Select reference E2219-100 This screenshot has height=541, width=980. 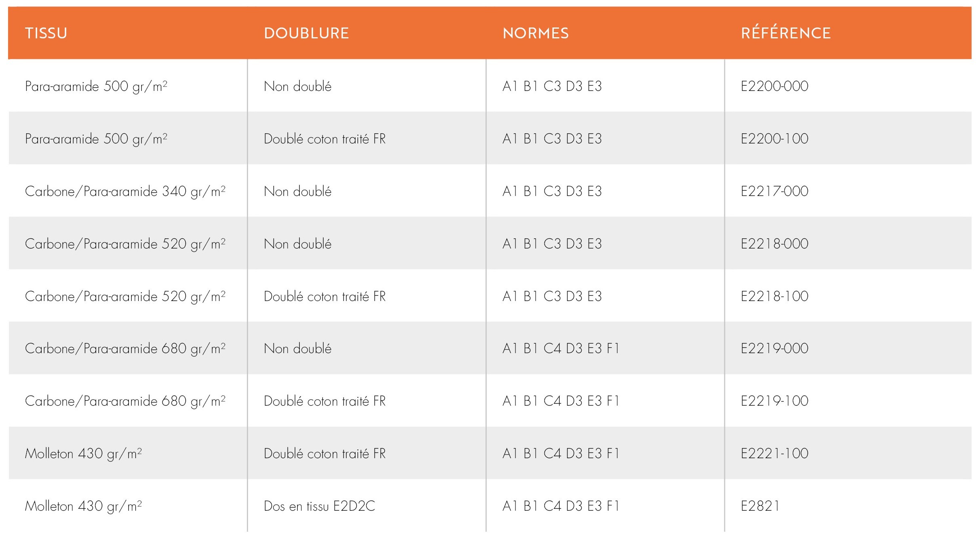[774, 401]
